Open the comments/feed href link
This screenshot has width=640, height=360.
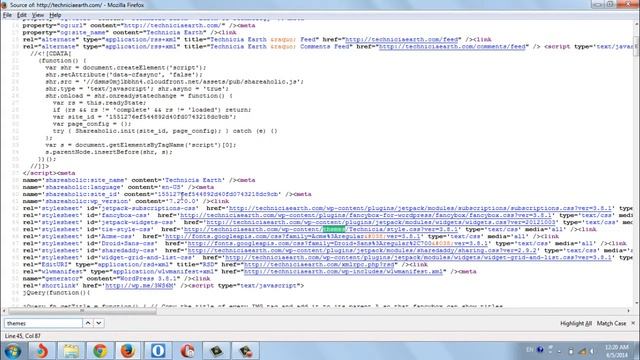(x=453, y=47)
